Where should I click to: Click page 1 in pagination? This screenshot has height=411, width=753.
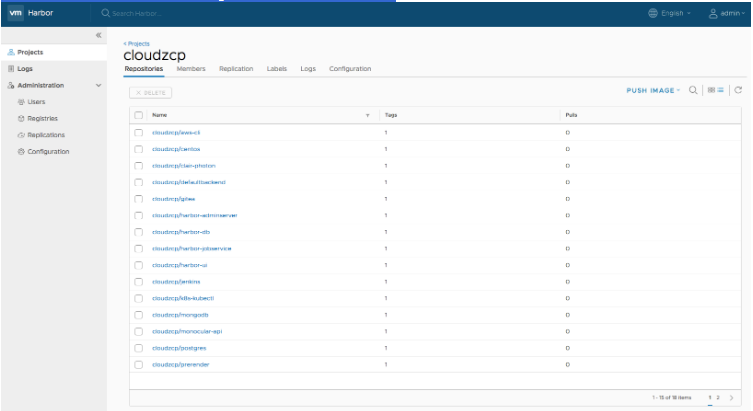(x=710, y=398)
